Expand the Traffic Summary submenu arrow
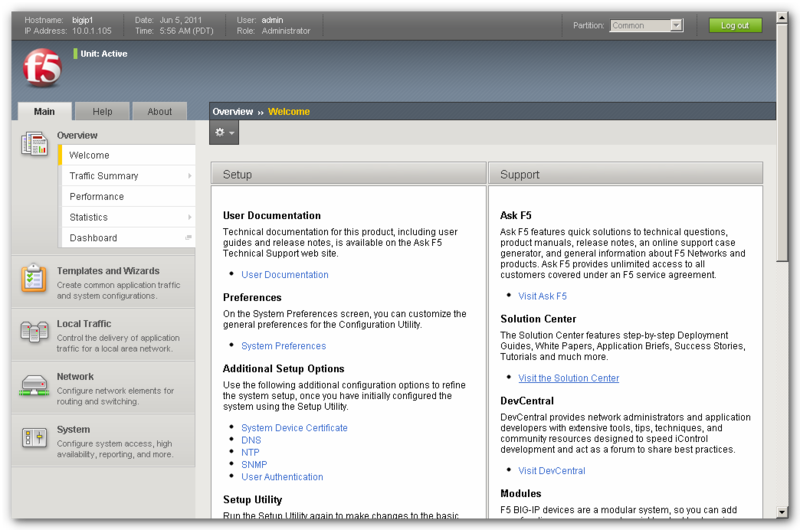800x530 pixels. pyautogui.click(x=189, y=176)
